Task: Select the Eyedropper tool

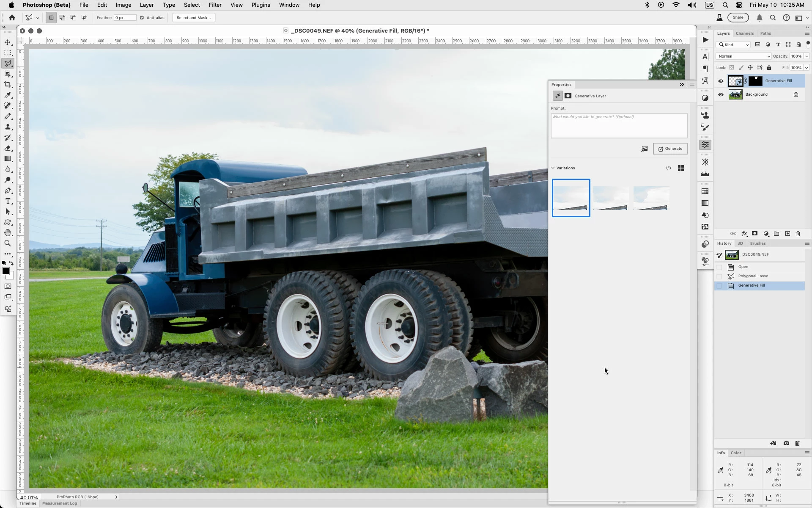Action: 8,95
